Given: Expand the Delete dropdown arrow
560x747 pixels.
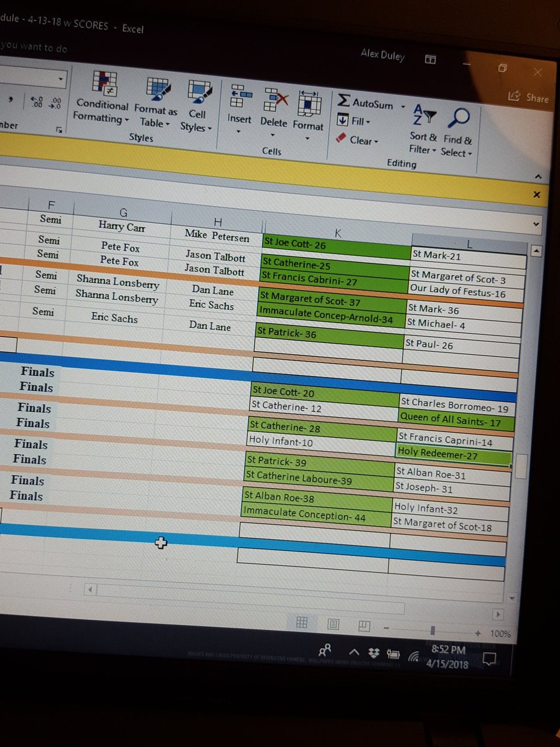Looking at the screenshot, I should click(273, 134).
